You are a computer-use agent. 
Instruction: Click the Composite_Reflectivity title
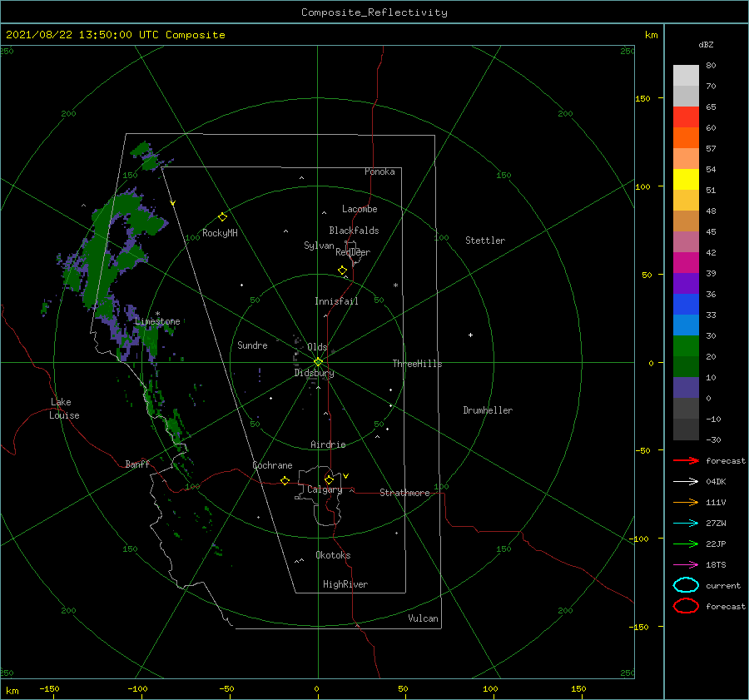click(374, 12)
